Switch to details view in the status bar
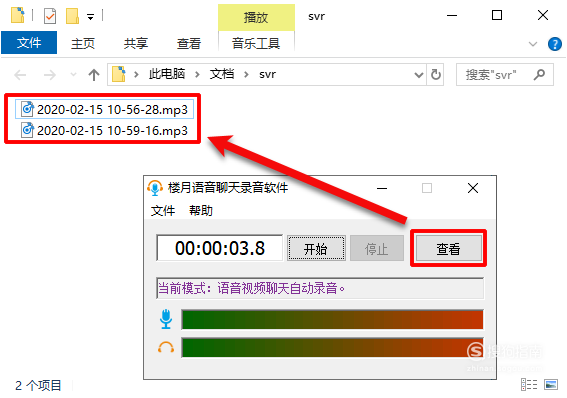Screen dimensions: 567x398 point(529,385)
